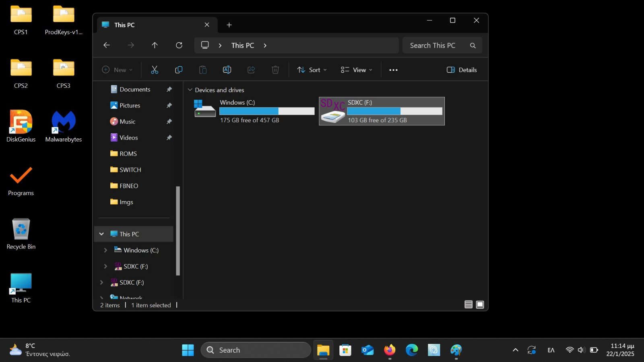The image size is (644, 362).
Task: Click the Cut scissors icon in toolbar
Action: 155,70
